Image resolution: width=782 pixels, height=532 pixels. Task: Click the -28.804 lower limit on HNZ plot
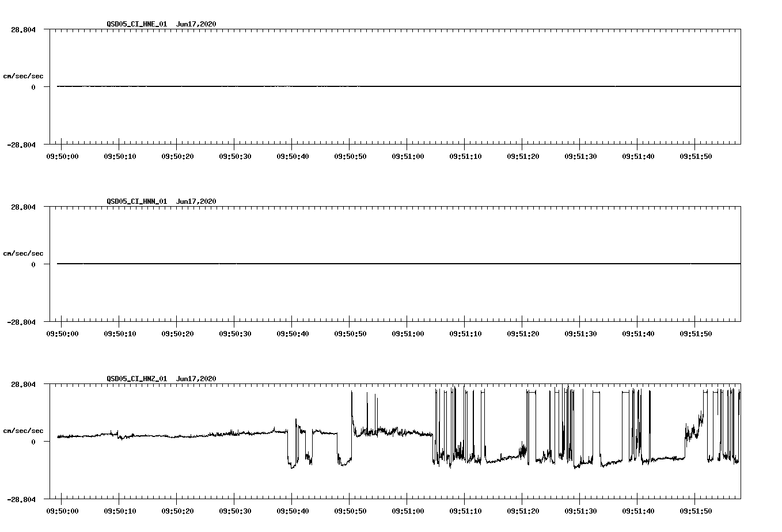(x=21, y=499)
